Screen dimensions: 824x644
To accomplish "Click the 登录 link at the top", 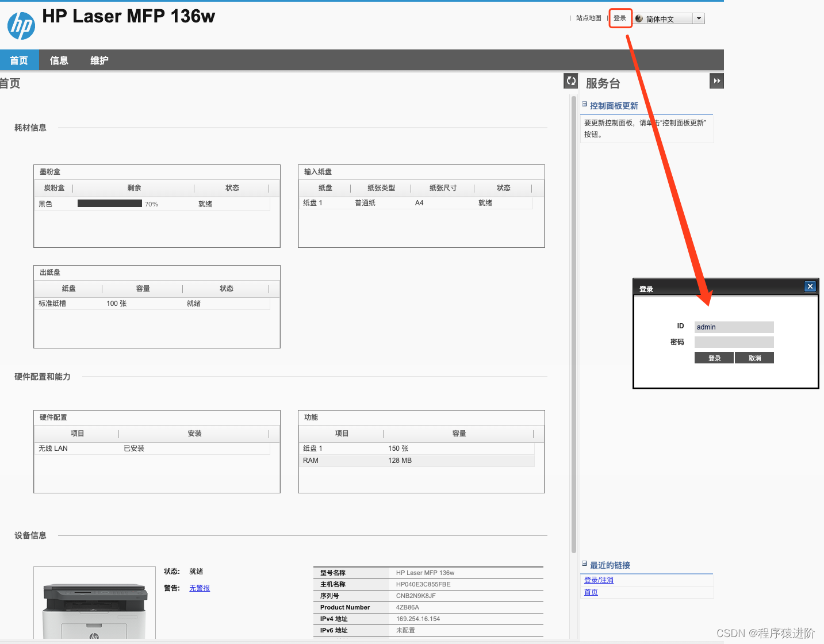I will 620,18.
